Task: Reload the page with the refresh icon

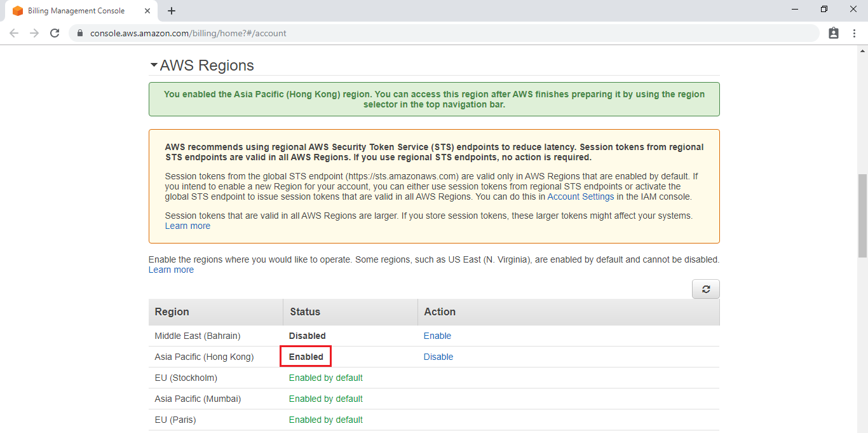Action: (55, 33)
